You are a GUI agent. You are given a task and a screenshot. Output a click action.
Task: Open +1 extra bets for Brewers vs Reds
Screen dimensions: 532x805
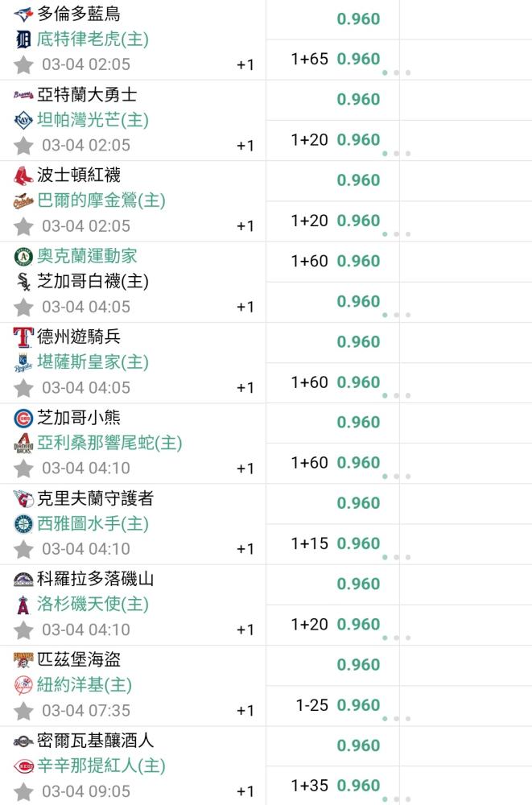pos(245,791)
